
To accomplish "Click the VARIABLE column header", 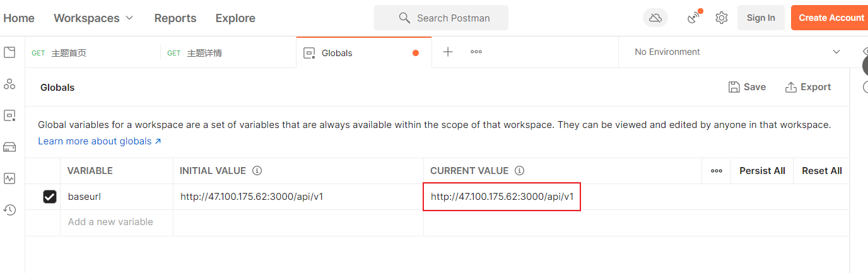I will [x=90, y=171].
